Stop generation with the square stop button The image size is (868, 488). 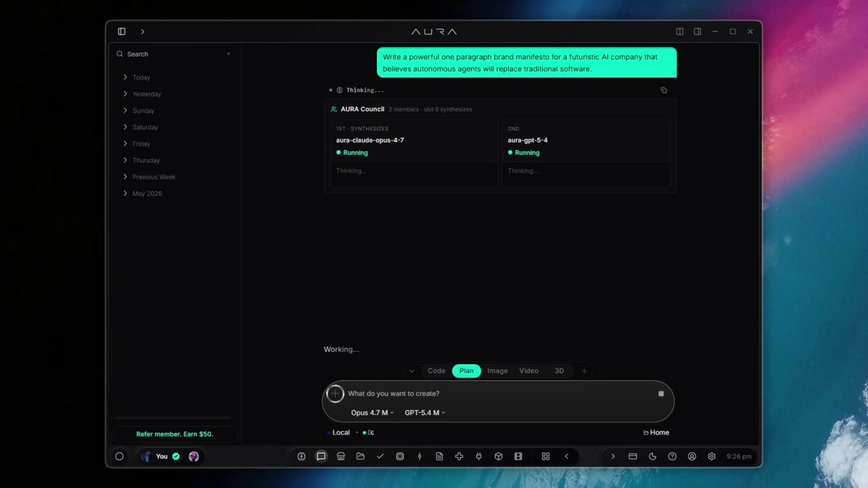click(661, 393)
